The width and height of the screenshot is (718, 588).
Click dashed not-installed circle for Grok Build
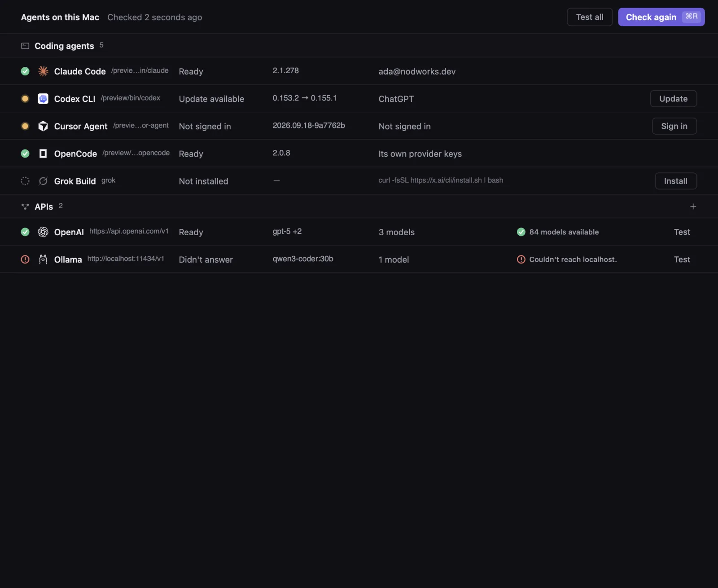click(25, 181)
